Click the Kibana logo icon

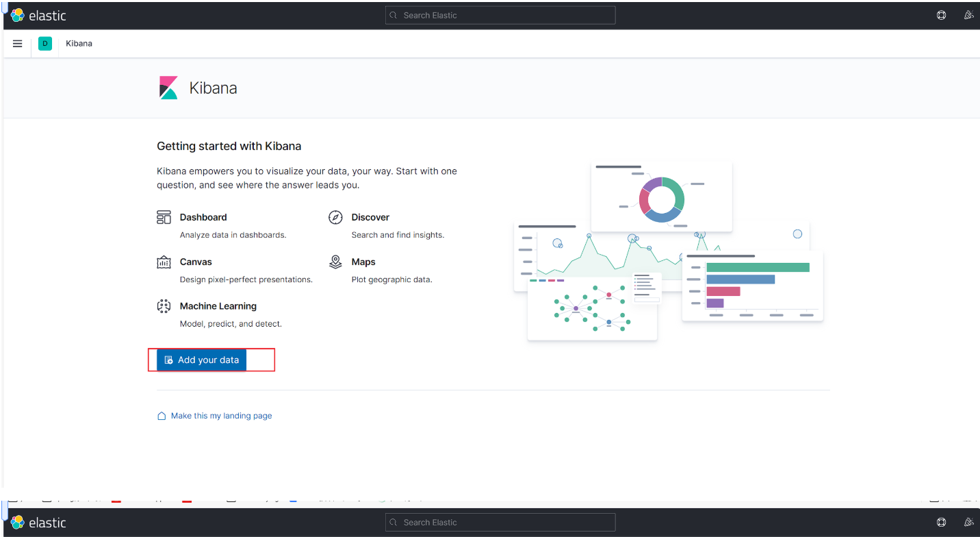click(168, 88)
